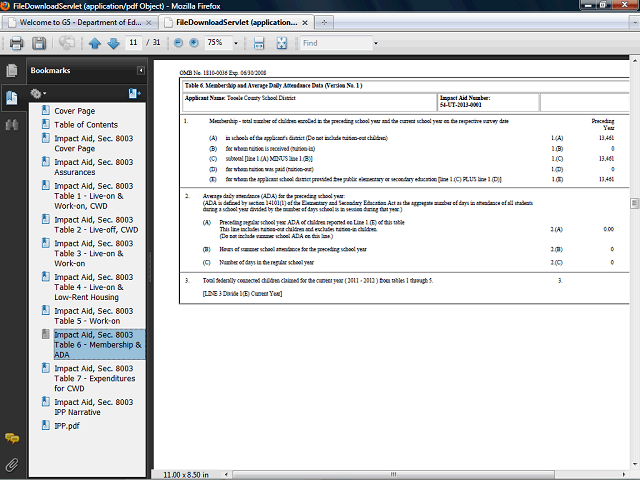Click the Print icon in PDF toolbar
Viewport: 640px width, 480px height.
click(x=16, y=43)
